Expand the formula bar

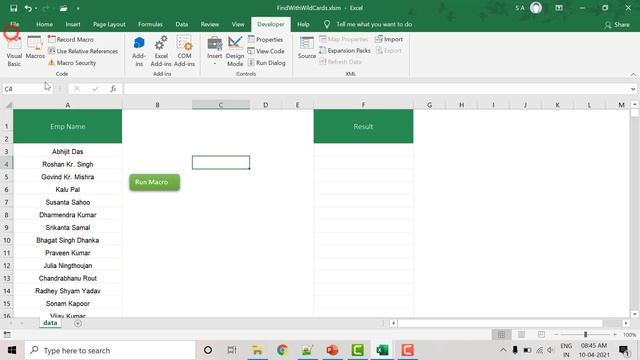pos(633,89)
